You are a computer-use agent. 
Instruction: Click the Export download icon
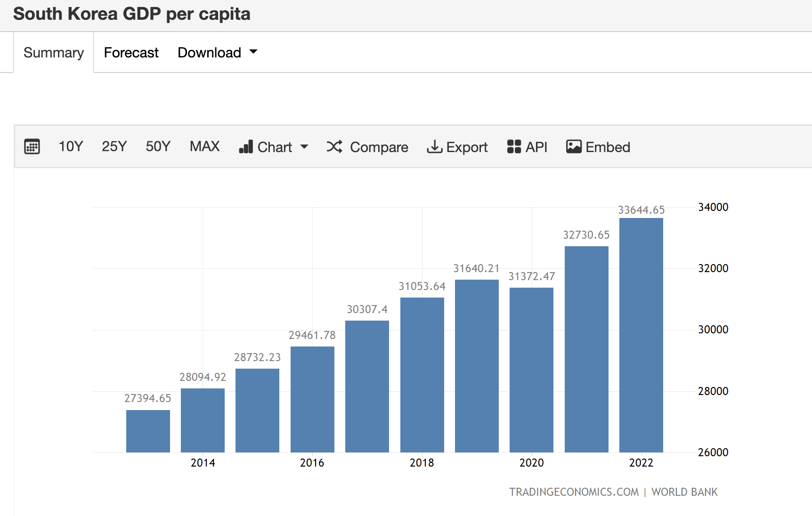tap(434, 147)
